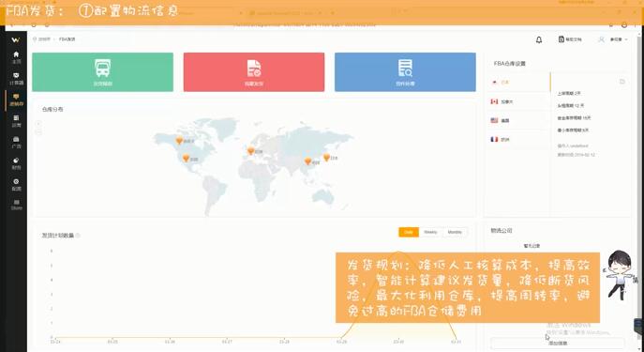
Task: Select the Canada warehouse tab
Action: 517,101
